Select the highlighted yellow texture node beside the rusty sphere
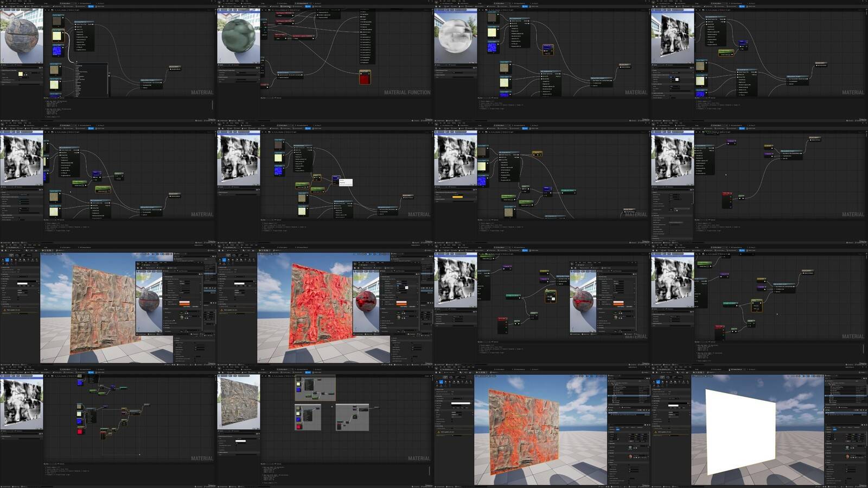868x488 pixels. click(x=57, y=36)
